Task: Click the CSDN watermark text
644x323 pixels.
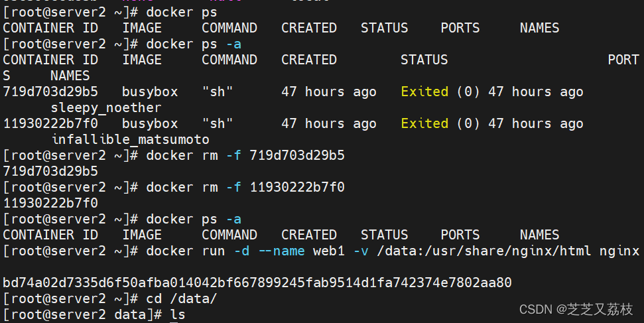Action: (x=576, y=309)
